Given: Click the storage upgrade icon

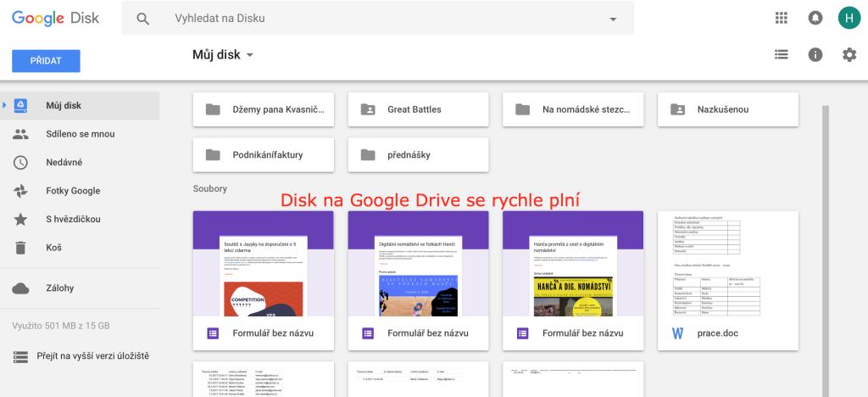Looking at the screenshot, I should 20,356.
